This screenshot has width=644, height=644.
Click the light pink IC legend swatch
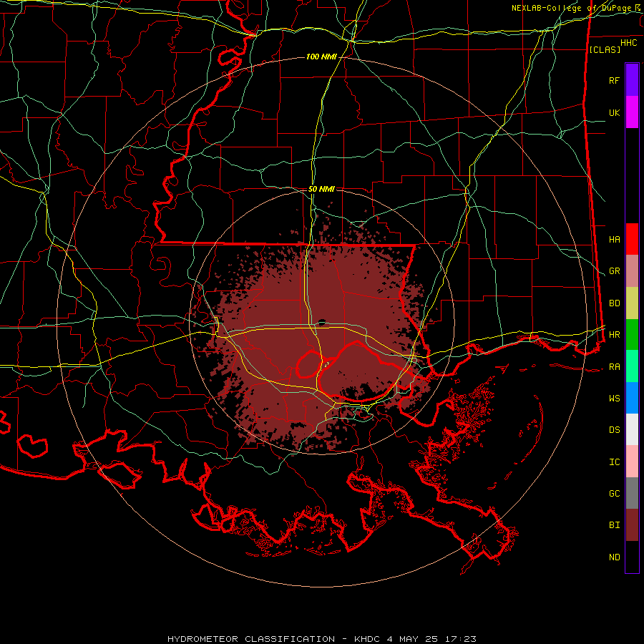point(632,462)
